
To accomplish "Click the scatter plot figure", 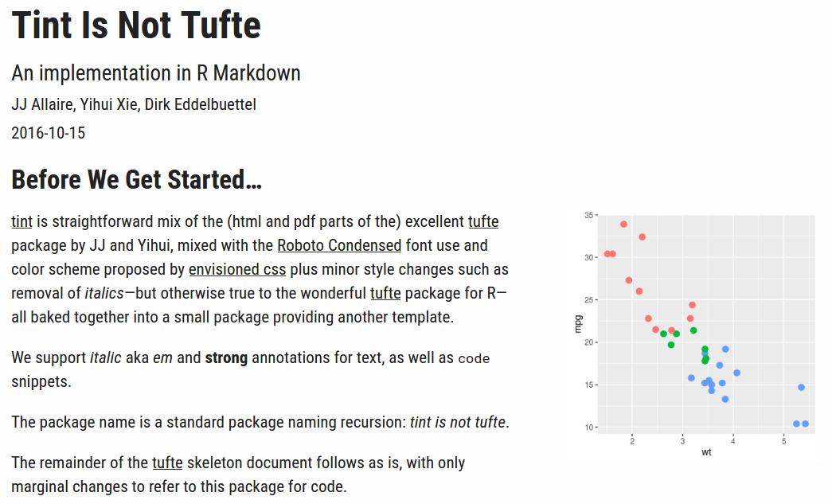I will 694,333.
